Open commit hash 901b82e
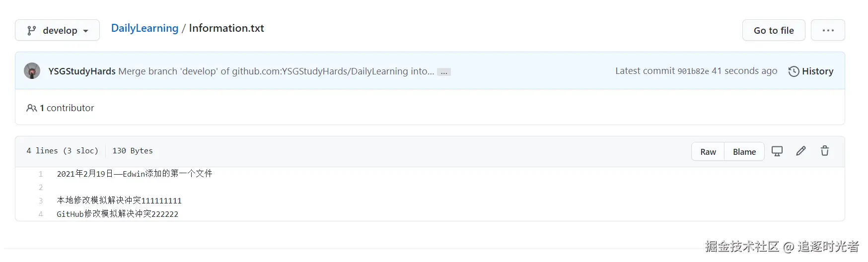This screenshot has width=868, height=262. pos(693,71)
